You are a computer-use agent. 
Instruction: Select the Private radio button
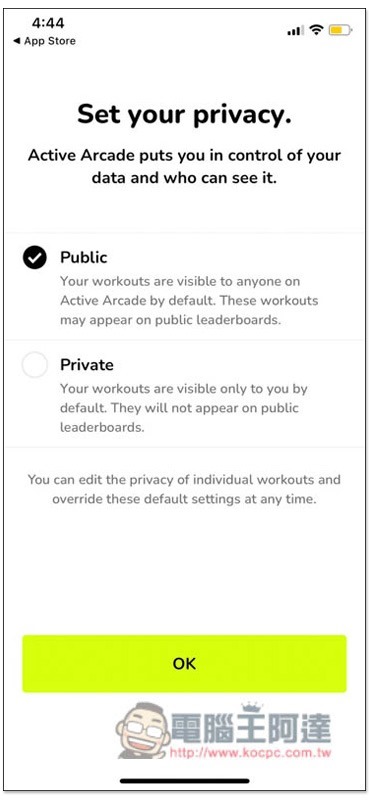point(35,365)
